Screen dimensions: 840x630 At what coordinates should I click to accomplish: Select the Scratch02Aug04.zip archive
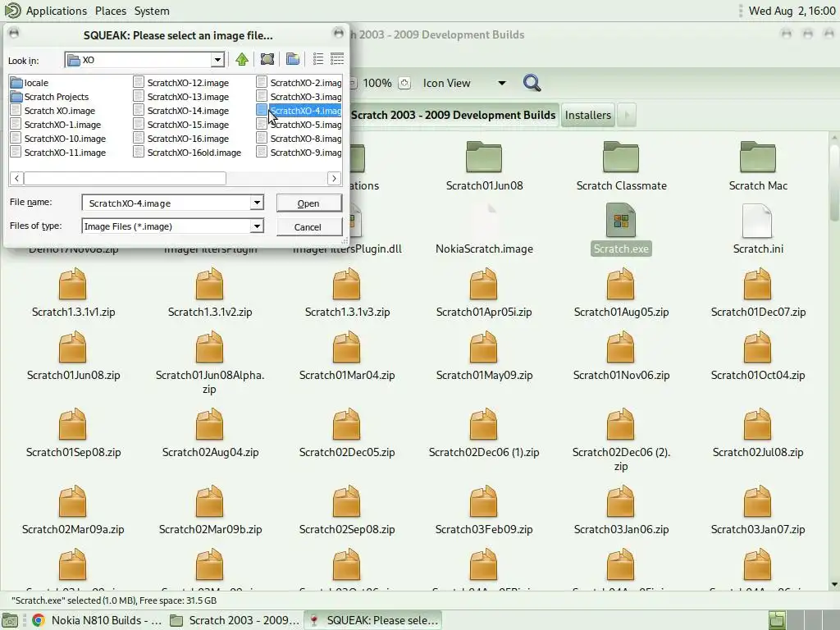click(209, 434)
